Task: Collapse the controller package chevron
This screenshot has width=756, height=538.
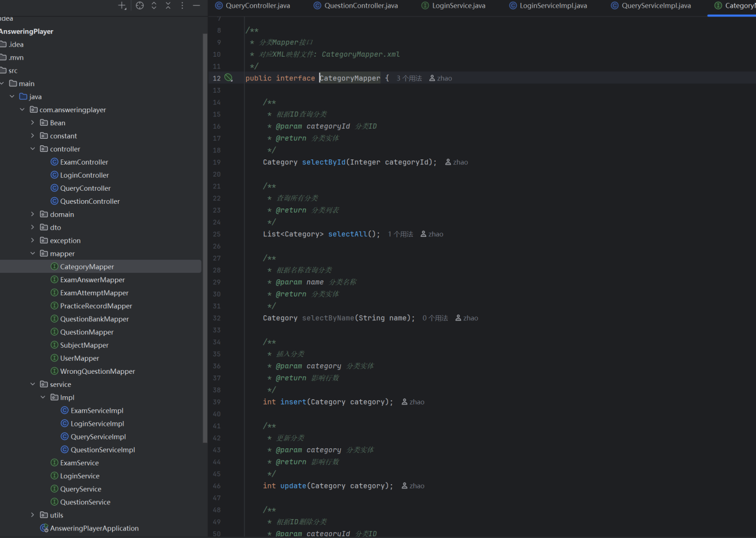Action: [x=32, y=149]
